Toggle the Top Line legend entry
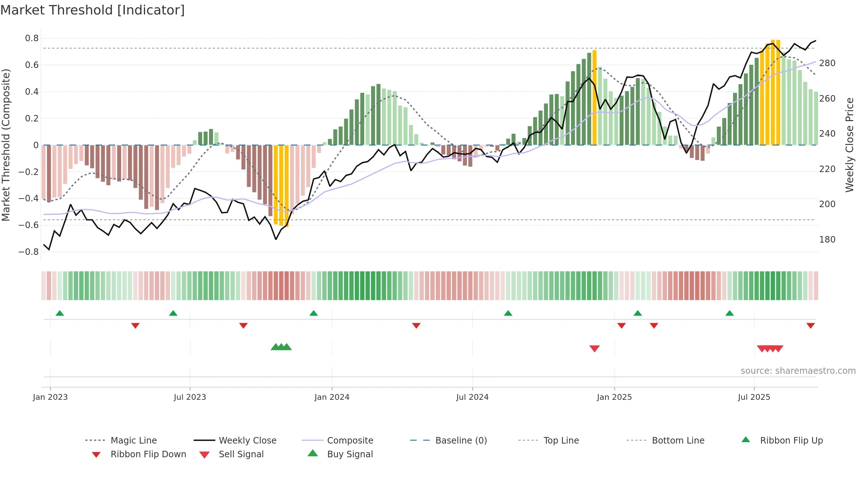The width and height of the screenshot is (868, 488). [x=549, y=440]
